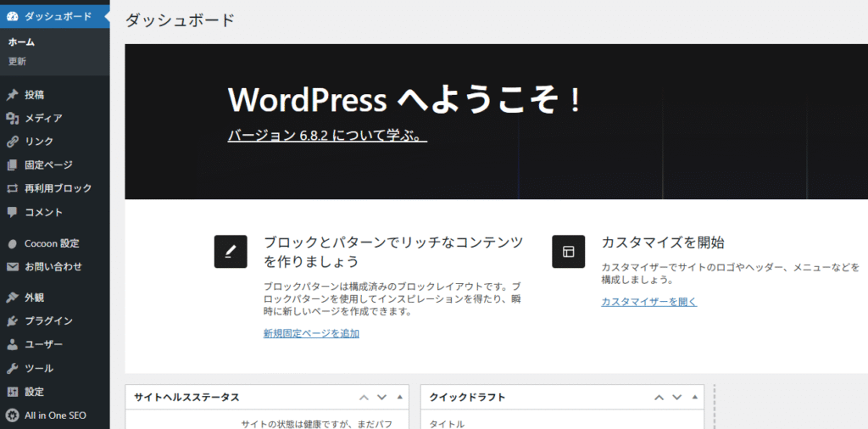Open the 固定ページ menu item
The width and height of the screenshot is (868, 429).
click(48, 164)
